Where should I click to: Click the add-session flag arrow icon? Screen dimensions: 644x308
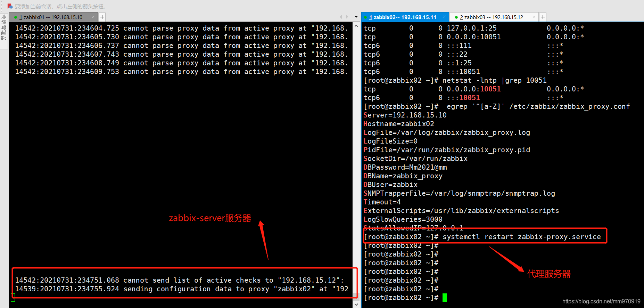pyautogui.click(x=10, y=6)
